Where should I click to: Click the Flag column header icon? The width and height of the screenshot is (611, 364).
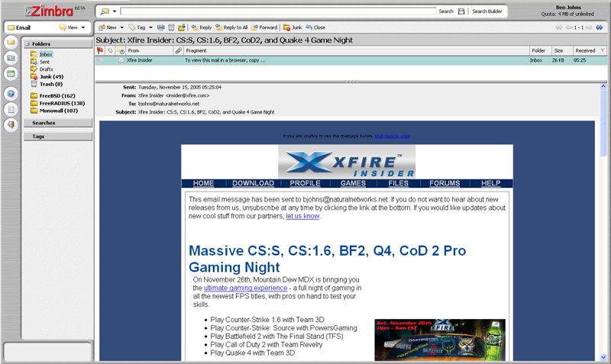point(100,50)
